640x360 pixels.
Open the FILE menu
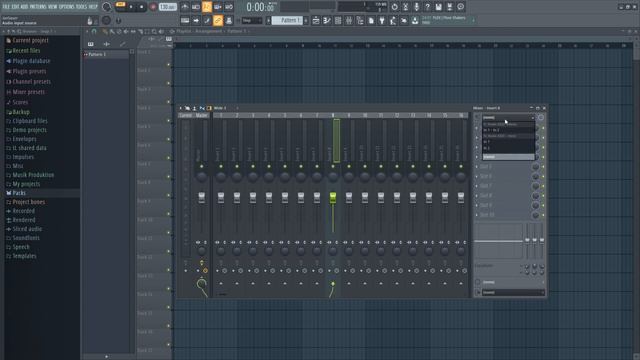coord(6,7)
